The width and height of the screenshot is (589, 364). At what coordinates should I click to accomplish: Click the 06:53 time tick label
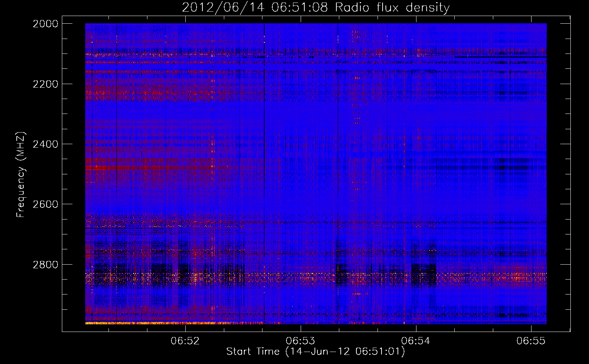(300, 341)
